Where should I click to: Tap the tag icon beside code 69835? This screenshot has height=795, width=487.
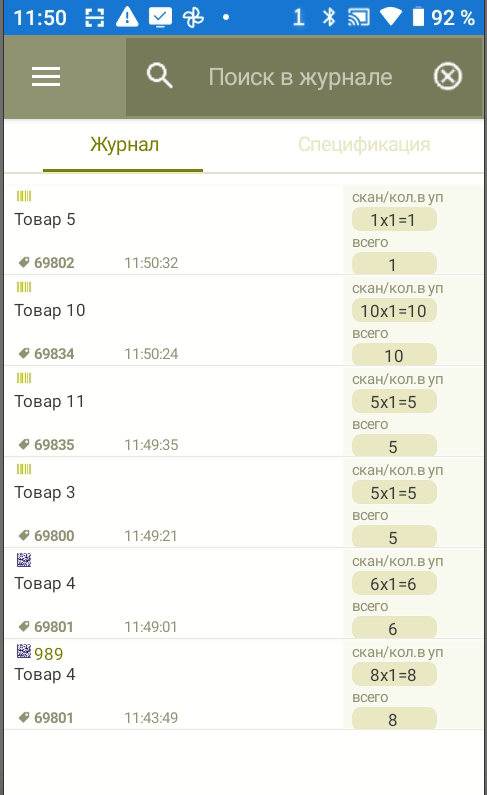24,444
